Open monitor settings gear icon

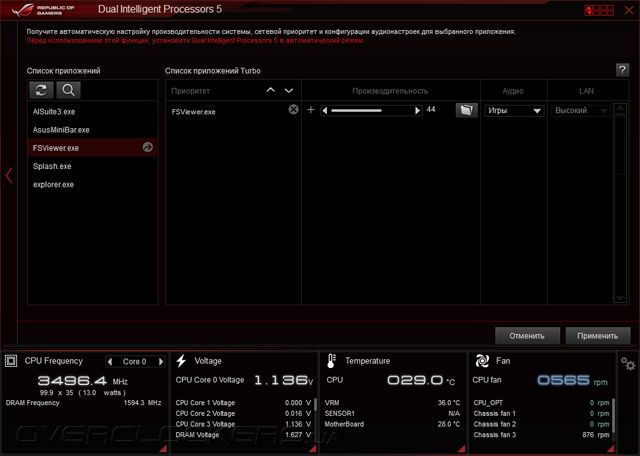628,363
